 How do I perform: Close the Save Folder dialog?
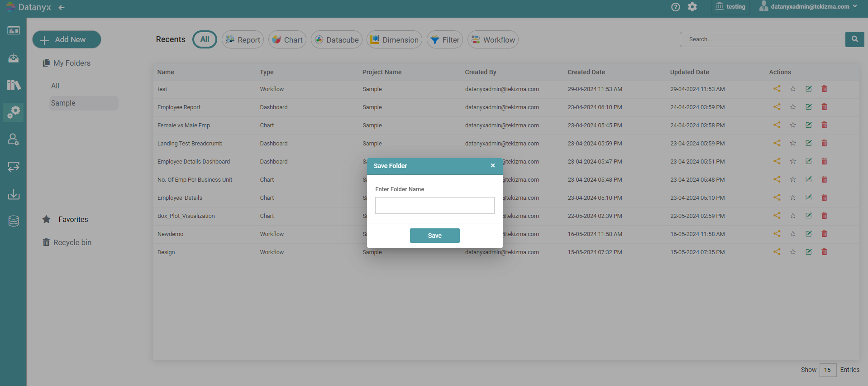pyautogui.click(x=492, y=166)
